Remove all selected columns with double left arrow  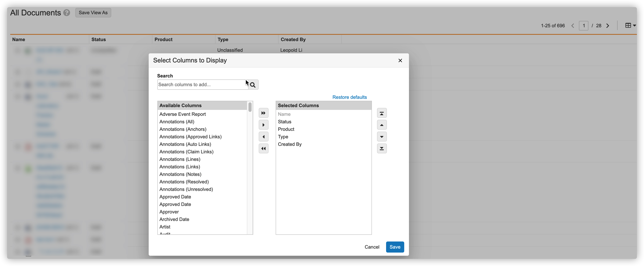[x=263, y=148]
